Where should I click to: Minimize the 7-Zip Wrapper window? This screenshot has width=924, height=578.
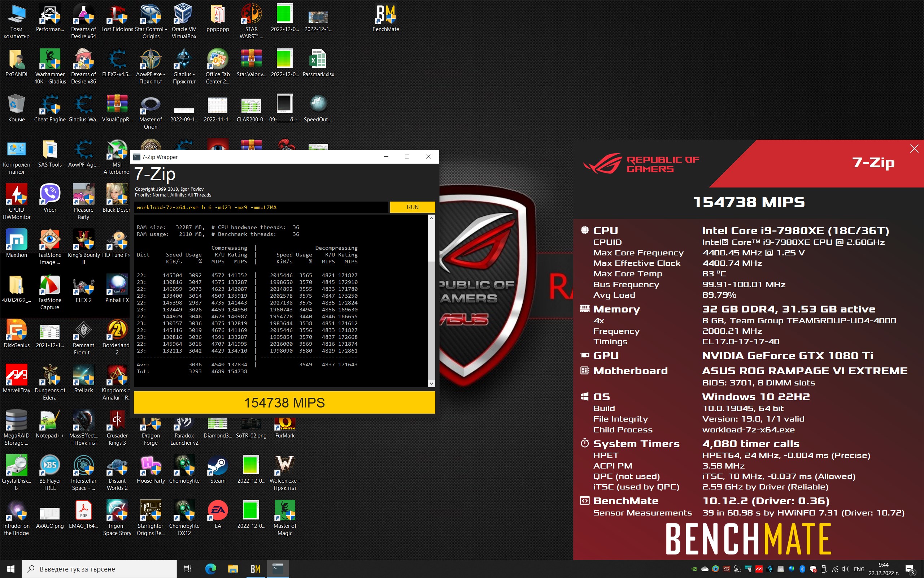point(386,157)
